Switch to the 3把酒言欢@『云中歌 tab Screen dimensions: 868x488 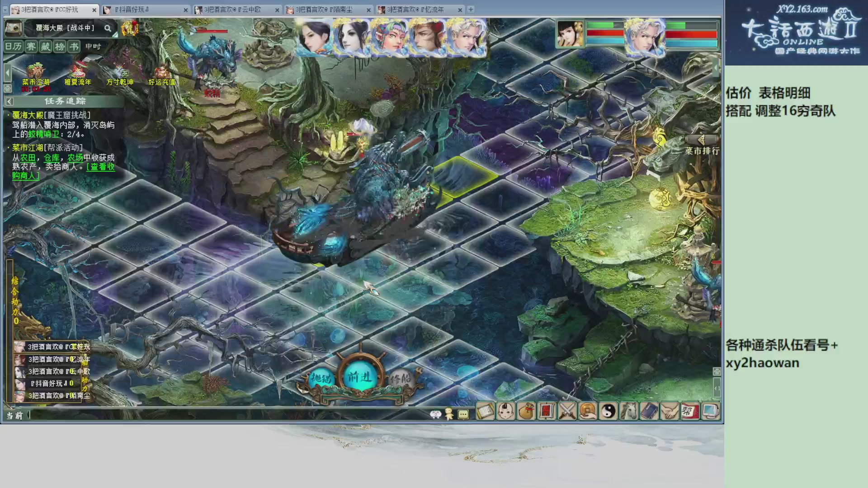coord(237,9)
